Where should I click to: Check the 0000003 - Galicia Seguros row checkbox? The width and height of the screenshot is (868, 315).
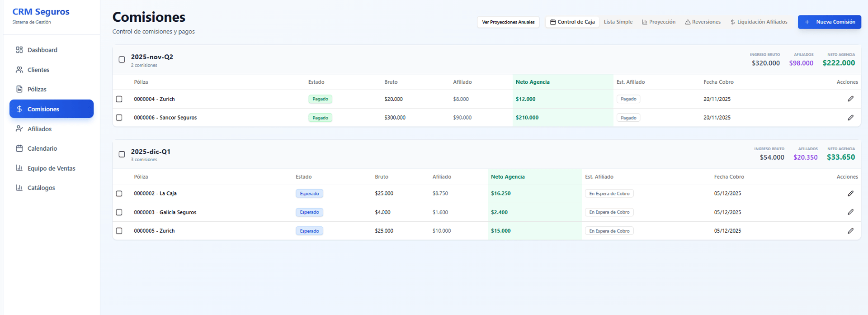[119, 212]
